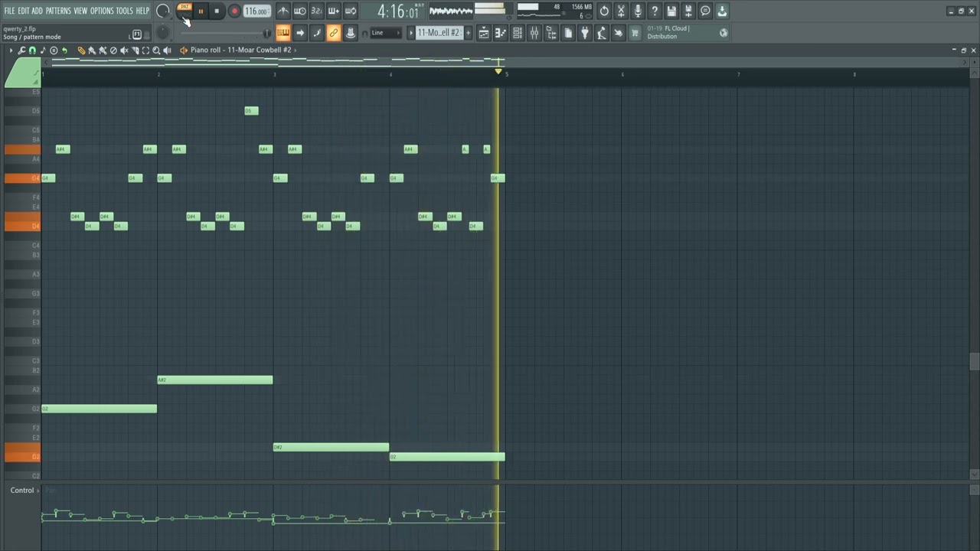
Task: Select the mute speaker tool
Action: (x=124, y=50)
